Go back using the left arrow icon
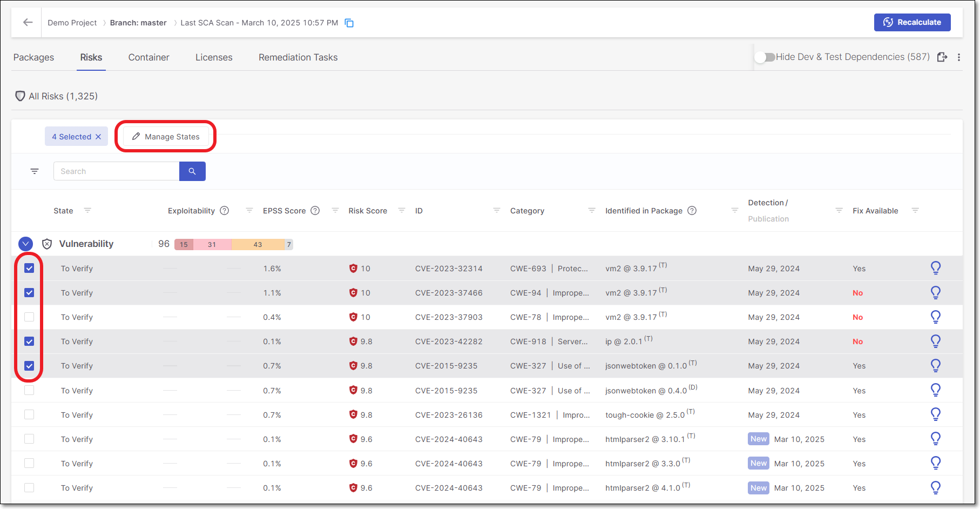This screenshot has width=980, height=509. pyautogui.click(x=28, y=22)
